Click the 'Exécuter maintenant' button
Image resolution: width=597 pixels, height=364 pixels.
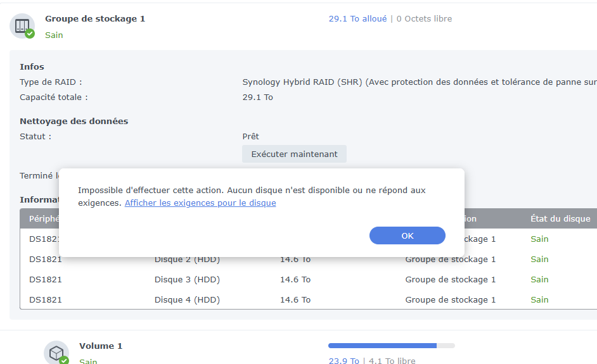coord(294,154)
